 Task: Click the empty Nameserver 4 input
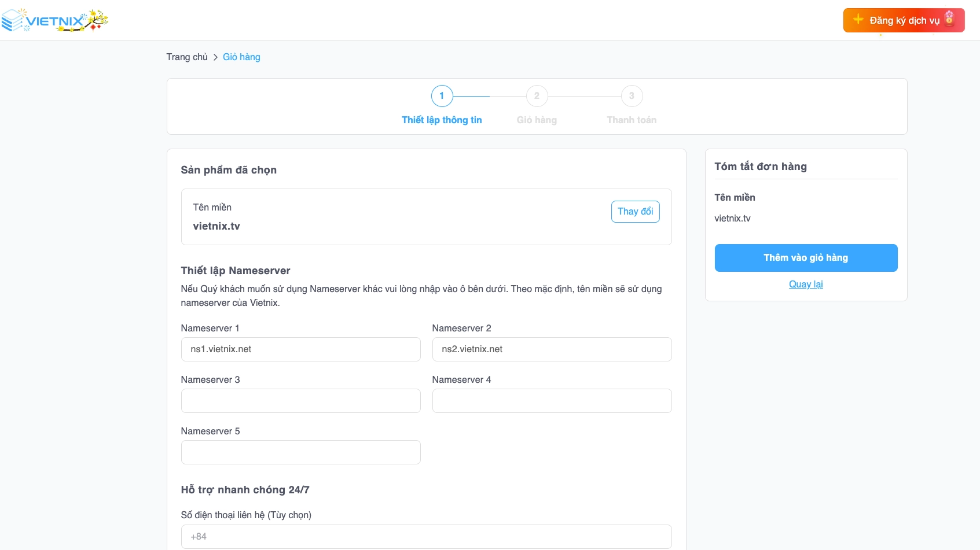tap(552, 401)
